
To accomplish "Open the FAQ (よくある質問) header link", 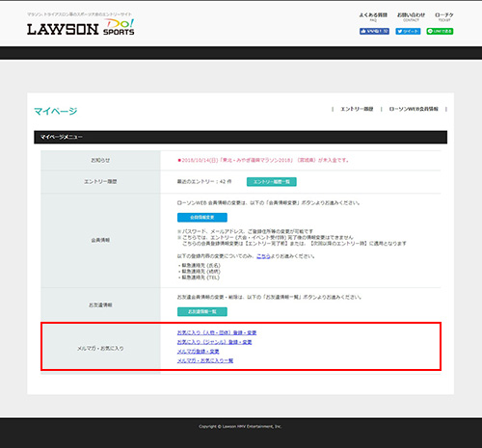I will [x=373, y=16].
